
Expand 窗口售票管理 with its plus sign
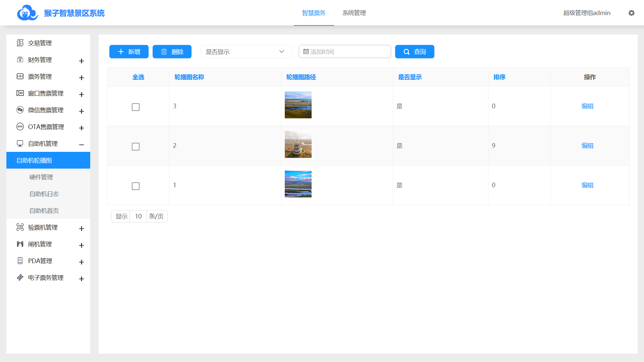click(x=81, y=95)
